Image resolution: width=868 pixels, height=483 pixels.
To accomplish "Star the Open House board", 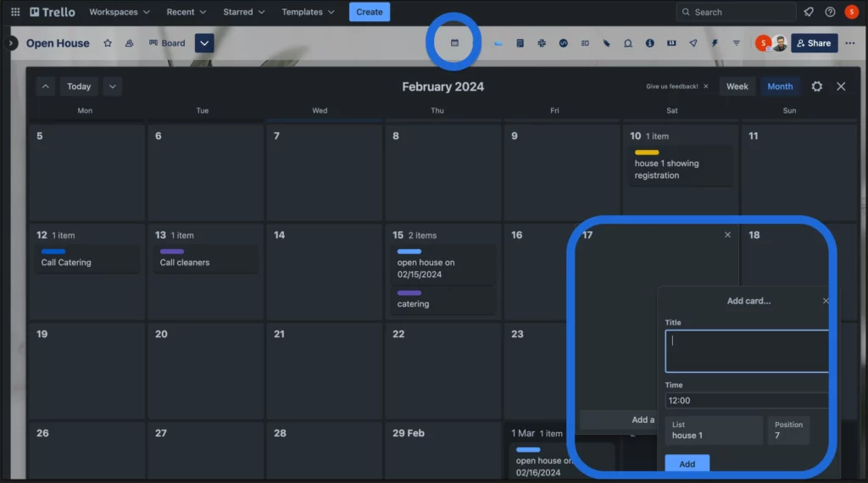I will tap(108, 43).
